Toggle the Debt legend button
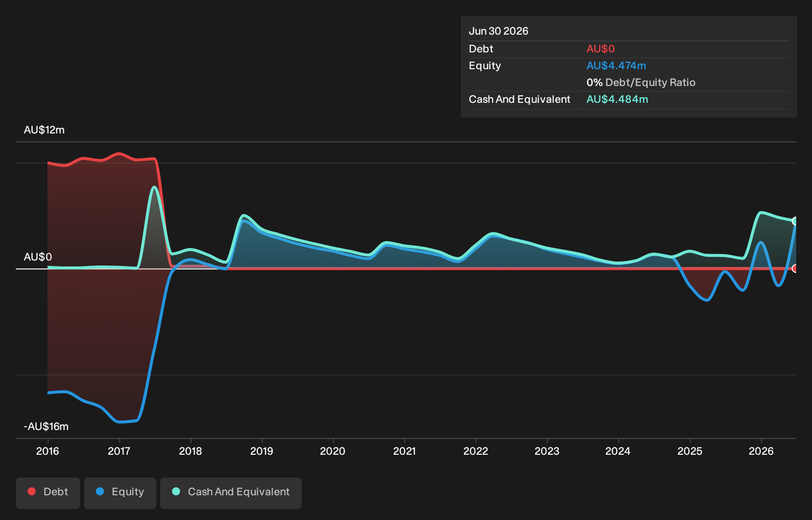This screenshot has width=812, height=520. (x=48, y=493)
